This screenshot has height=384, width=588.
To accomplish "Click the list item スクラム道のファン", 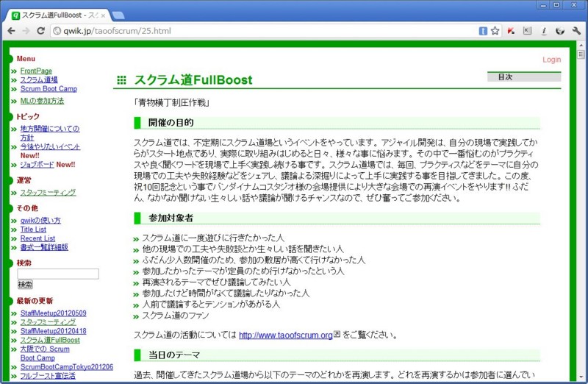I will (x=176, y=316).
